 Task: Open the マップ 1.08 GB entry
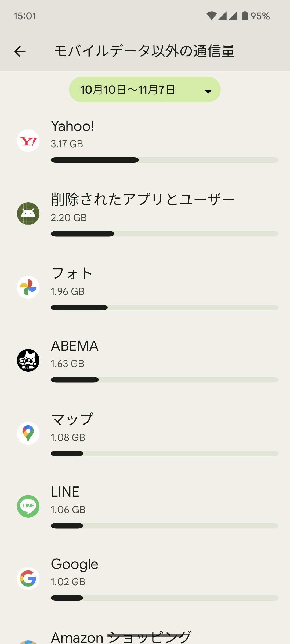(145, 434)
